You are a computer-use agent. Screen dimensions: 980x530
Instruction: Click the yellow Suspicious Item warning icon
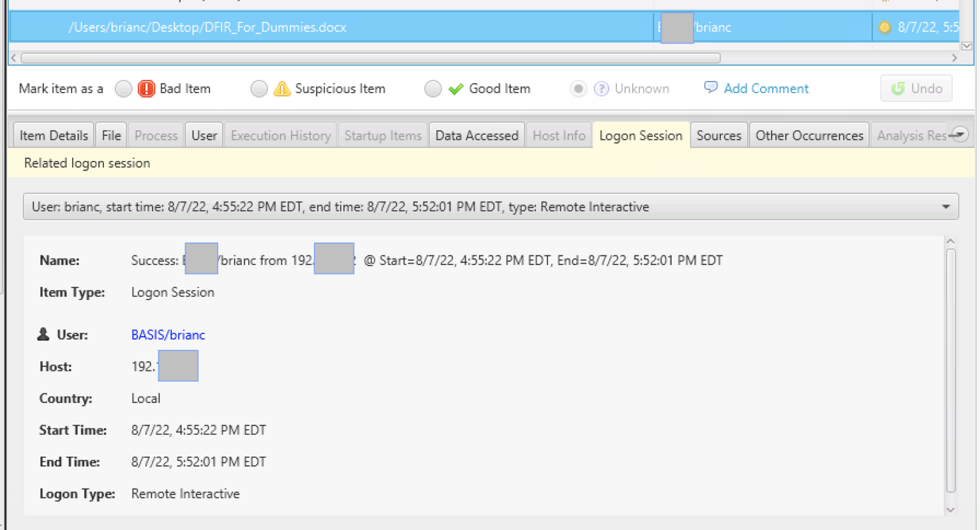click(x=281, y=89)
